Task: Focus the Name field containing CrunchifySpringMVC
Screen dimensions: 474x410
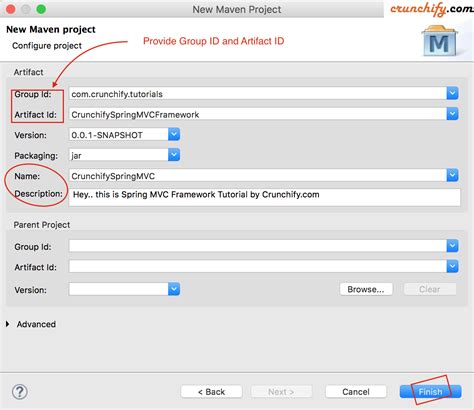Action: click(257, 176)
